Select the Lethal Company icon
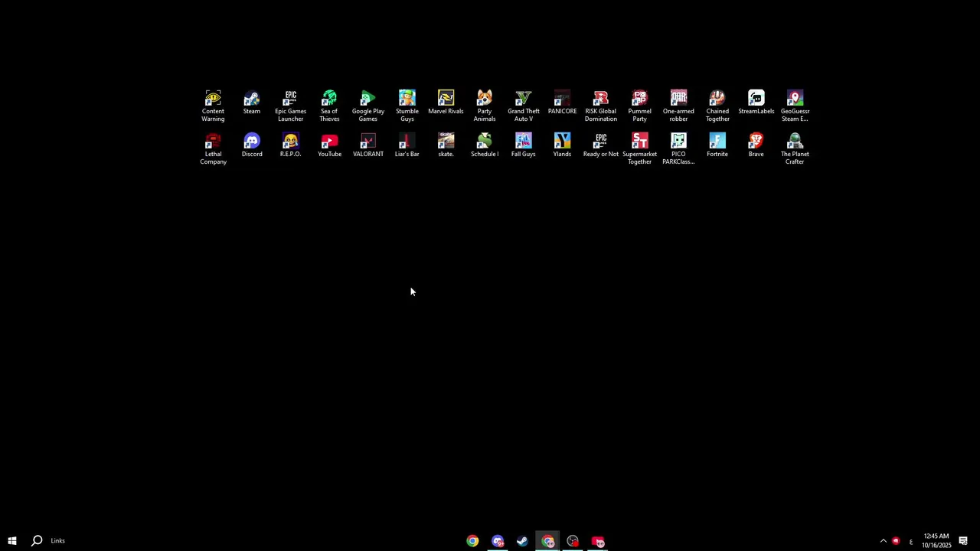This screenshot has width=980, height=551. coord(213,148)
